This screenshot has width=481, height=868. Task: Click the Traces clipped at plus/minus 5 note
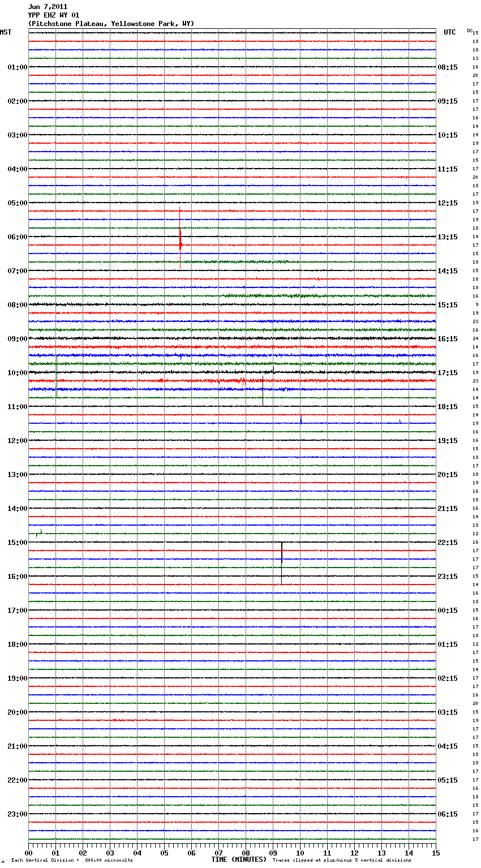coord(342,861)
